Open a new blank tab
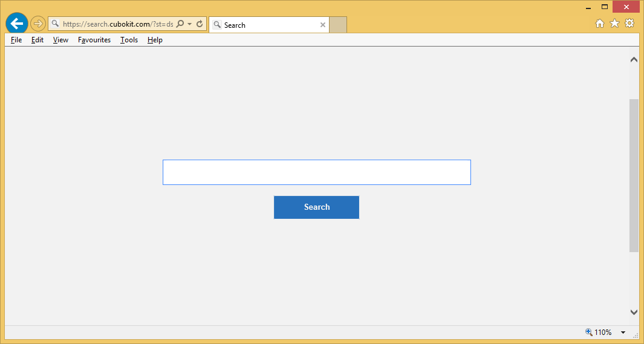Viewport: 644px width, 344px height. [x=338, y=25]
